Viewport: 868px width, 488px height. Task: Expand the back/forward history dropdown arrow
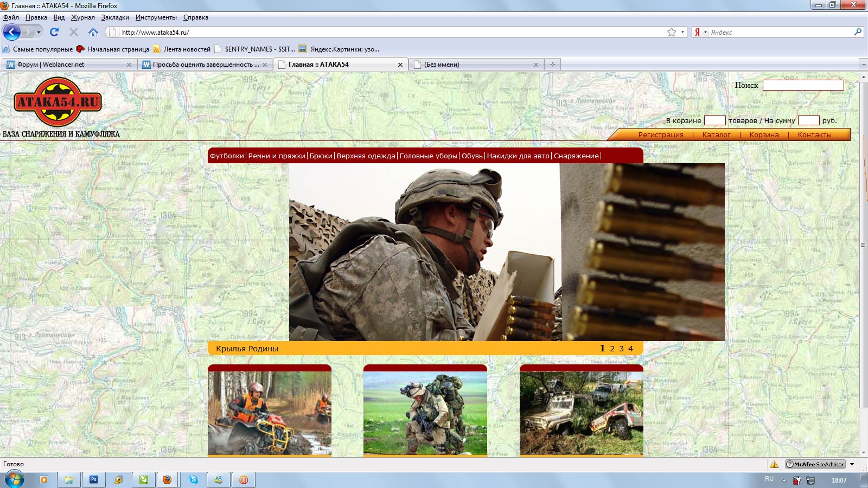(39, 33)
